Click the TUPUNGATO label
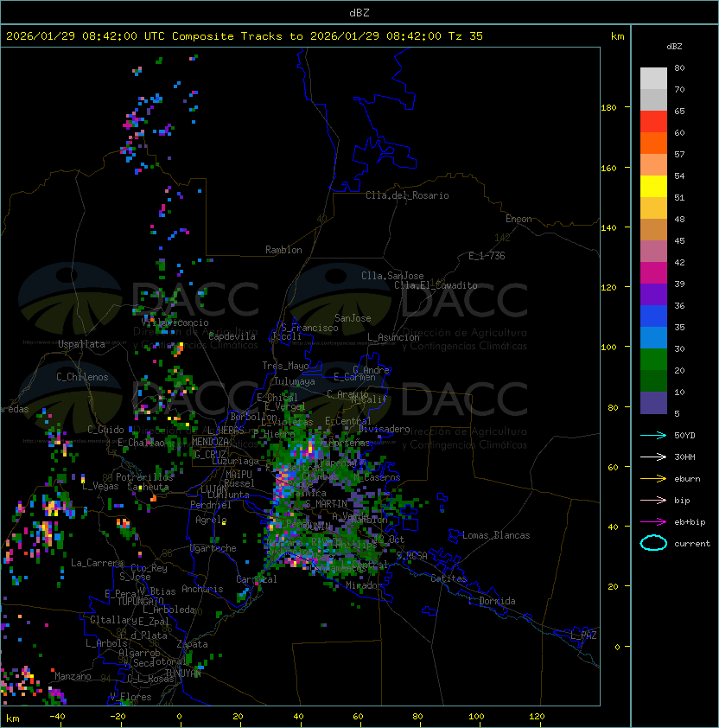This screenshot has width=719, height=728. point(140,602)
